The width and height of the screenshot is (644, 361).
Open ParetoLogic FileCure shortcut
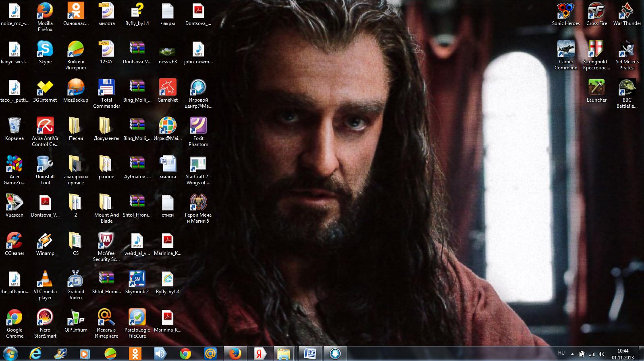(x=137, y=323)
